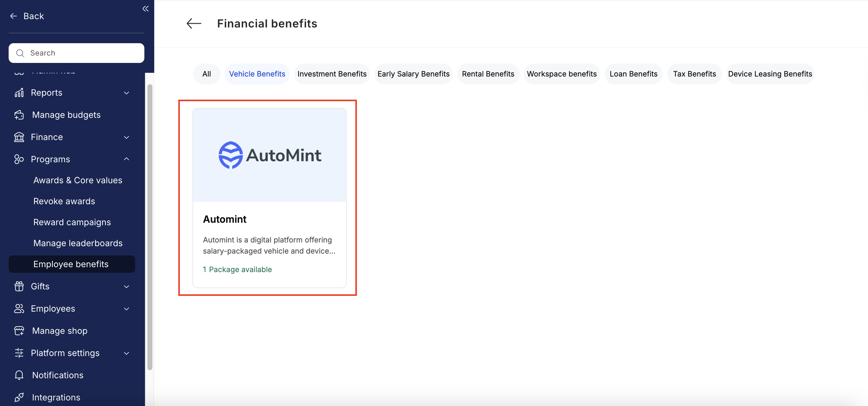Open Manage budgets page
The height and width of the screenshot is (406, 868).
(66, 115)
